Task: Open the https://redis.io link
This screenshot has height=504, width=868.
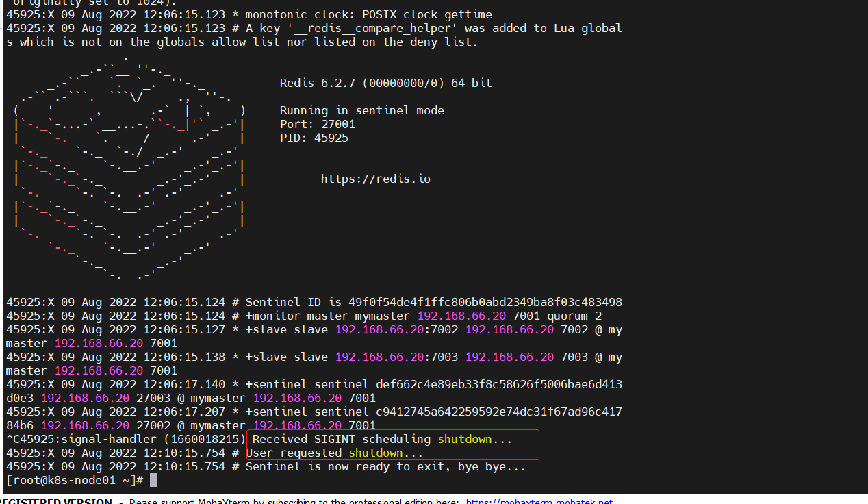Action: click(x=376, y=179)
